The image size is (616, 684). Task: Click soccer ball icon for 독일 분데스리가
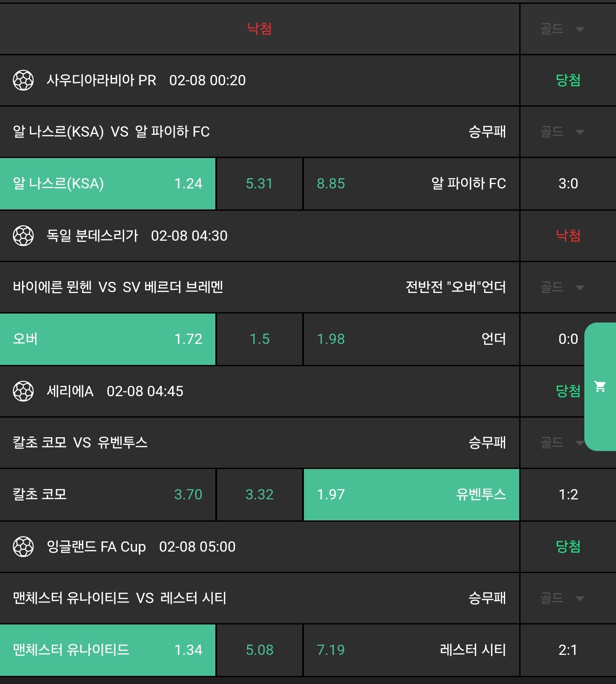coord(23,236)
